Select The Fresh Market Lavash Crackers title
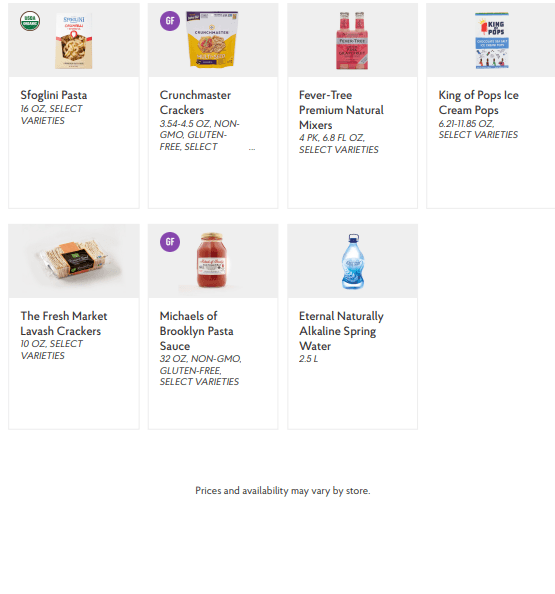 pos(64,323)
